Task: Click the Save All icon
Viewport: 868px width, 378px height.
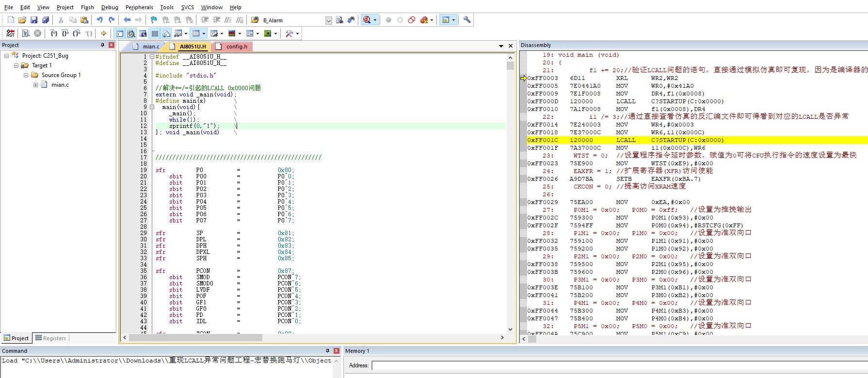Action: pos(46,20)
